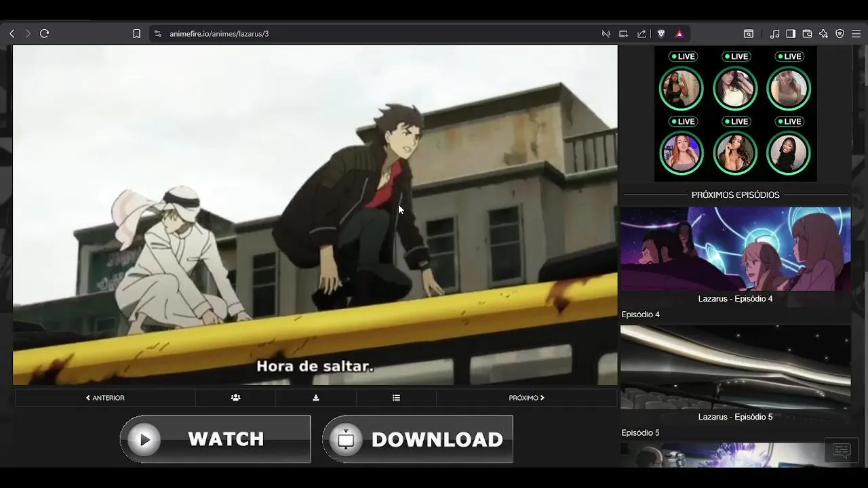Open the tab search icon
868x488 pixels.
(749, 33)
